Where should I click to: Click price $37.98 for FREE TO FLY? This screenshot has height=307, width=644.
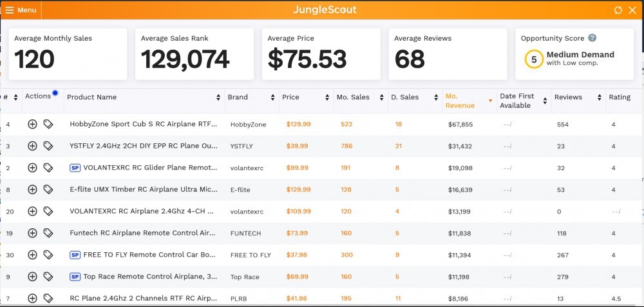297,255
